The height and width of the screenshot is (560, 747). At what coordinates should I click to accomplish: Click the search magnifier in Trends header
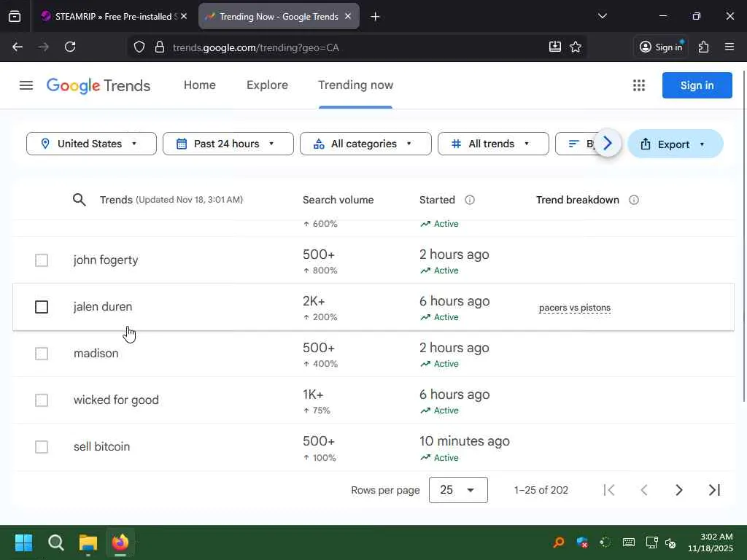click(79, 200)
